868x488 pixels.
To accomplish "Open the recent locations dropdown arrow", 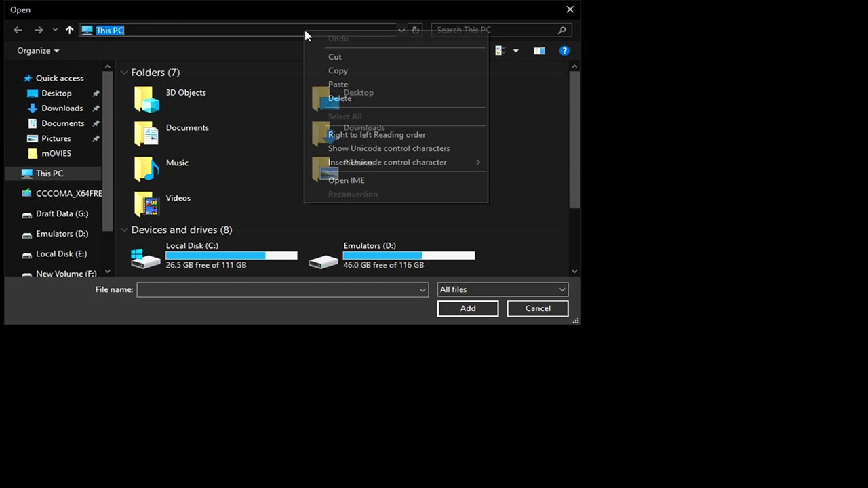I will (55, 30).
